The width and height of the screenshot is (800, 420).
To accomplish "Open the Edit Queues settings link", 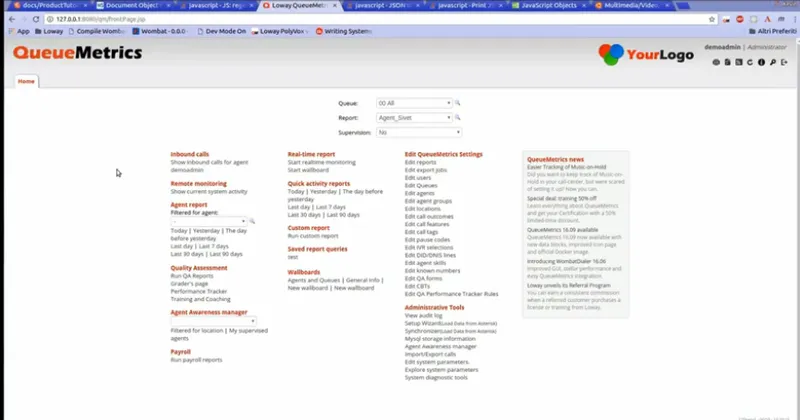I will coord(421,185).
